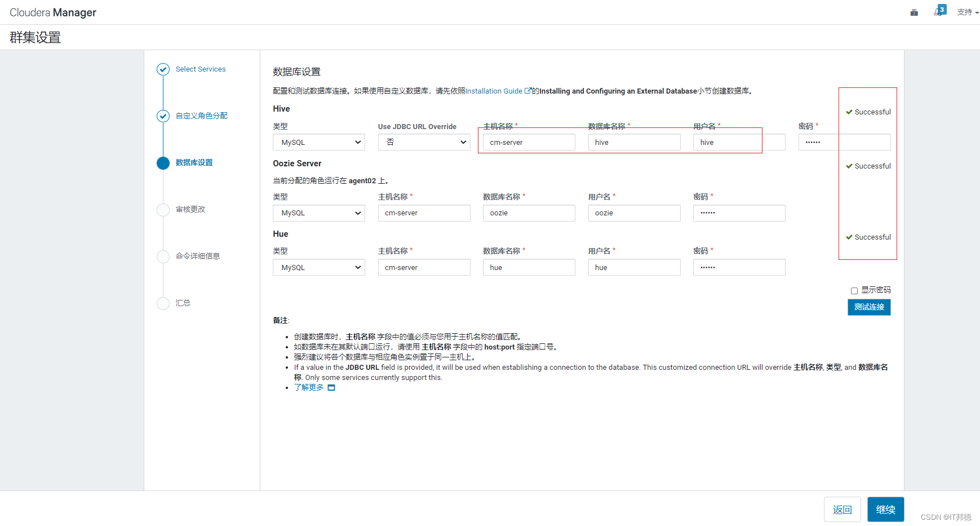The height and width of the screenshot is (526, 980).
Task: Click the 汇总 step circle
Action: click(x=163, y=303)
